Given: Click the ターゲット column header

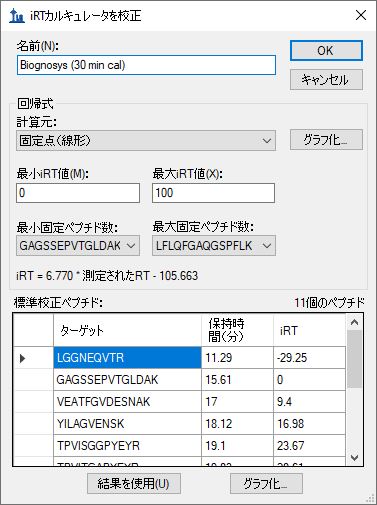Looking at the screenshot, I should click(x=127, y=331).
